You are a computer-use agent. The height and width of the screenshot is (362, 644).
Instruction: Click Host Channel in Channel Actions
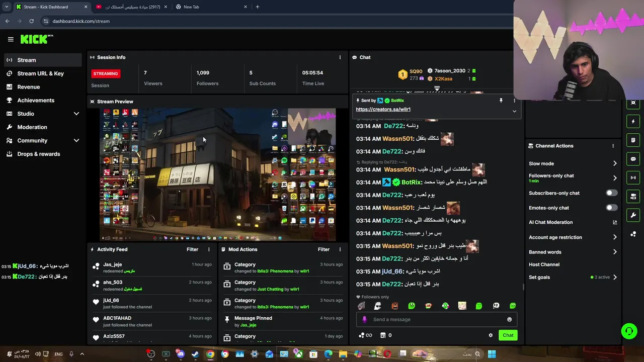point(544,264)
